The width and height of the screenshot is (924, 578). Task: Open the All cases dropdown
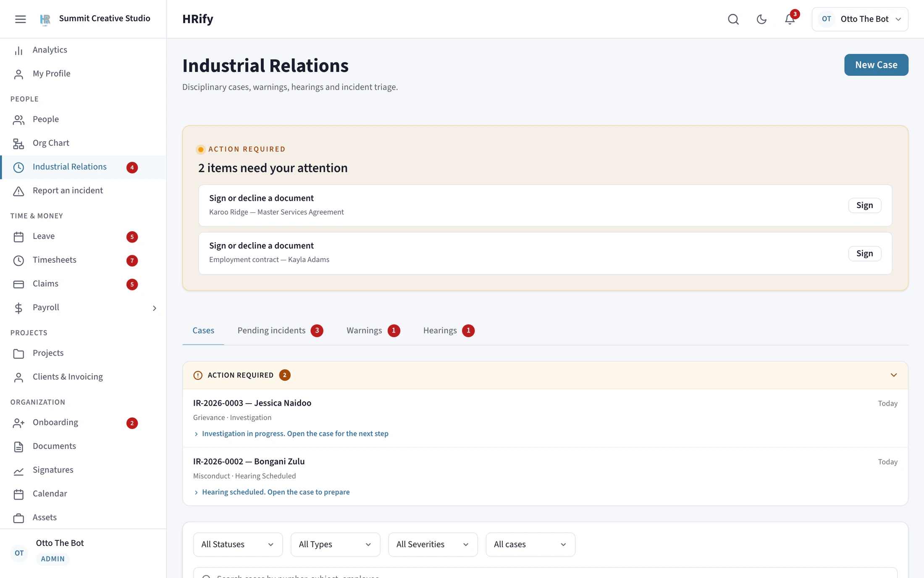click(530, 544)
